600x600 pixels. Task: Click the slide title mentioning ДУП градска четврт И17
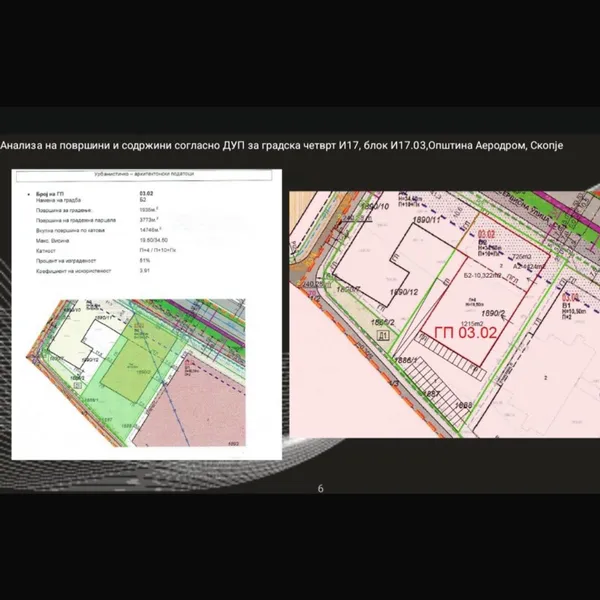click(x=282, y=145)
